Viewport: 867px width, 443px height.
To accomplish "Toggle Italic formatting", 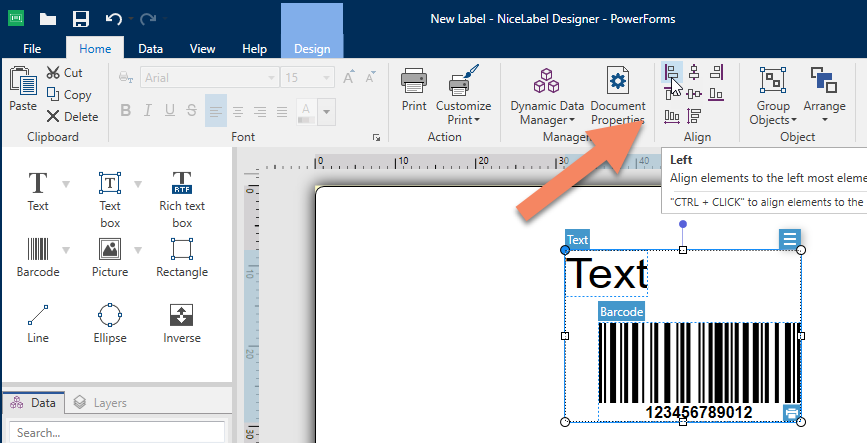I will [x=148, y=110].
